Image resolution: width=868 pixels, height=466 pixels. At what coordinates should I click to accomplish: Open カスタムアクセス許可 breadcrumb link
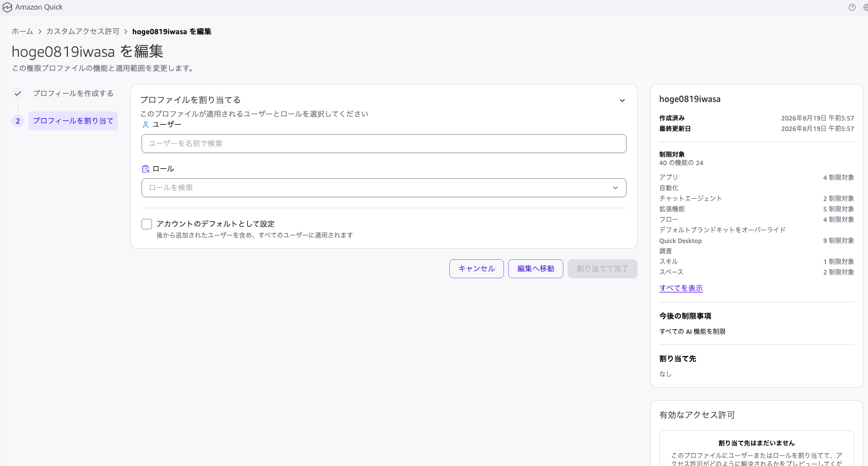click(x=83, y=32)
